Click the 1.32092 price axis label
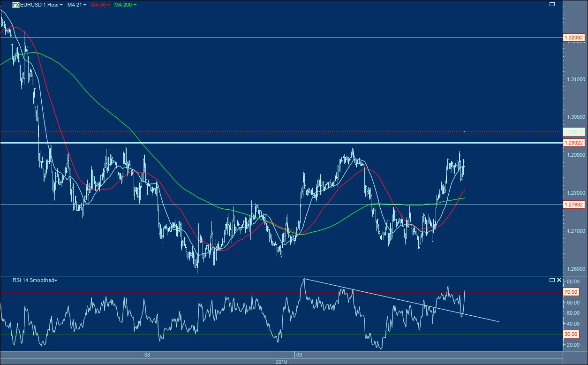 [x=574, y=38]
